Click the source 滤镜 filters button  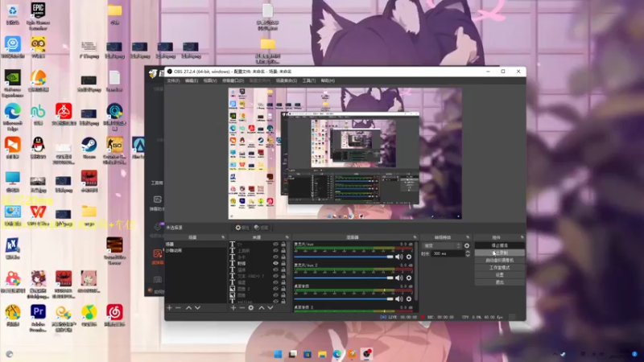point(261,228)
